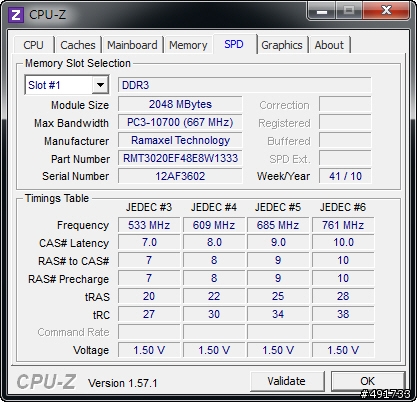
Task: Click the JEDEC #6 voltage 1.50 V cell
Action: 343,350
